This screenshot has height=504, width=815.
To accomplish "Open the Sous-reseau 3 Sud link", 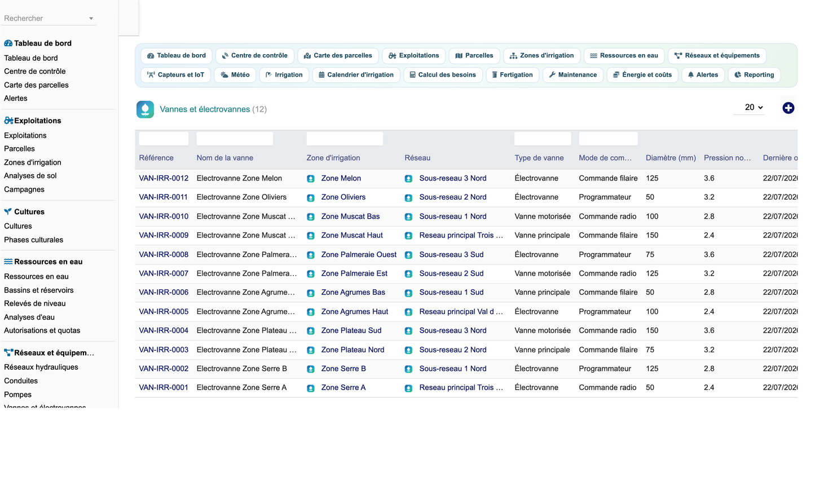I will (x=451, y=254).
